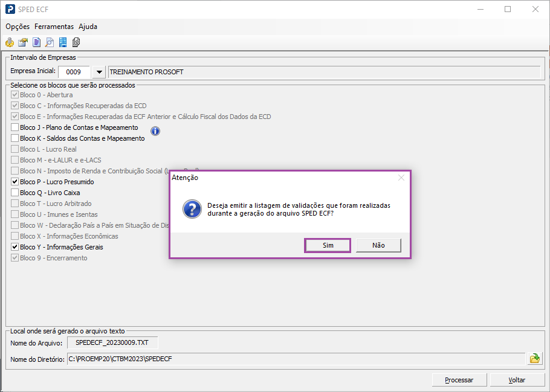Toggle Bloco J - Plano de Contas checkbox
Viewport: 550px width, 392px height.
pos(15,127)
